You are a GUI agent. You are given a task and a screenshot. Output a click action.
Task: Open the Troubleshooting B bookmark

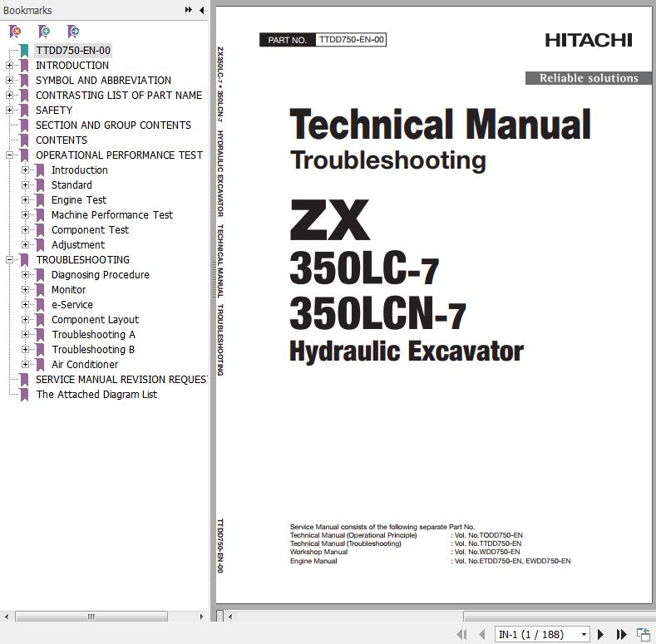pyautogui.click(x=93, y=350)
